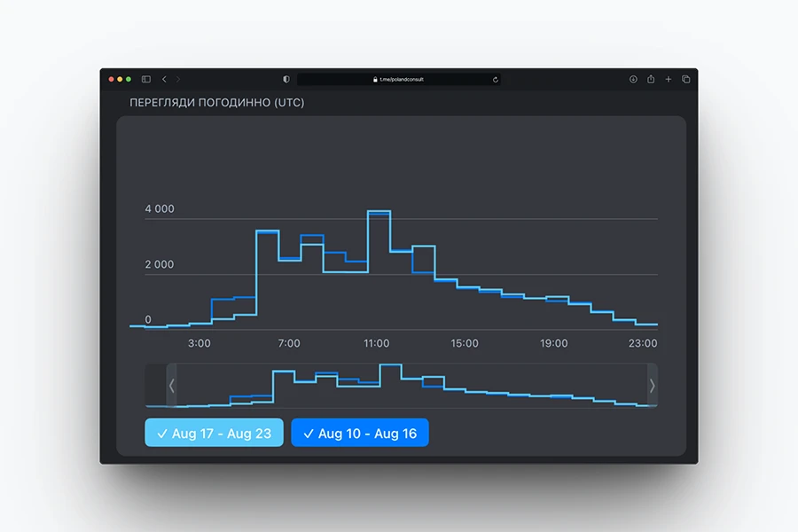The height and width of the screenshot is (532, 798).
Task: Open the downloads icon in the toolbar
Action: point(633,79)
